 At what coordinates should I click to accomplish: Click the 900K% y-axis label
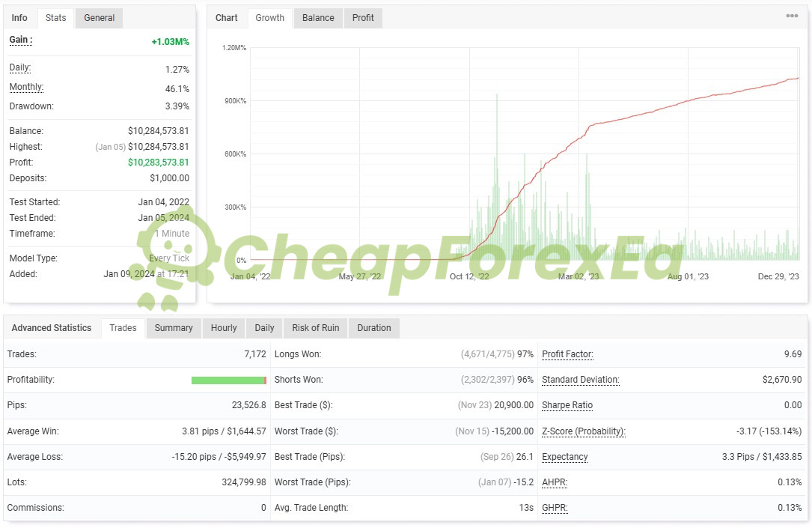[236, 101]
